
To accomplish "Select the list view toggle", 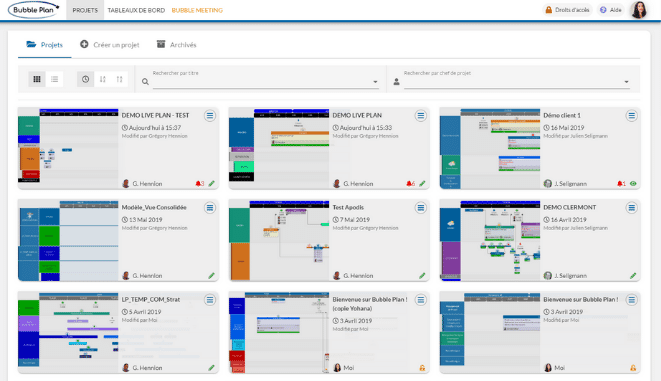I will 54,79.
